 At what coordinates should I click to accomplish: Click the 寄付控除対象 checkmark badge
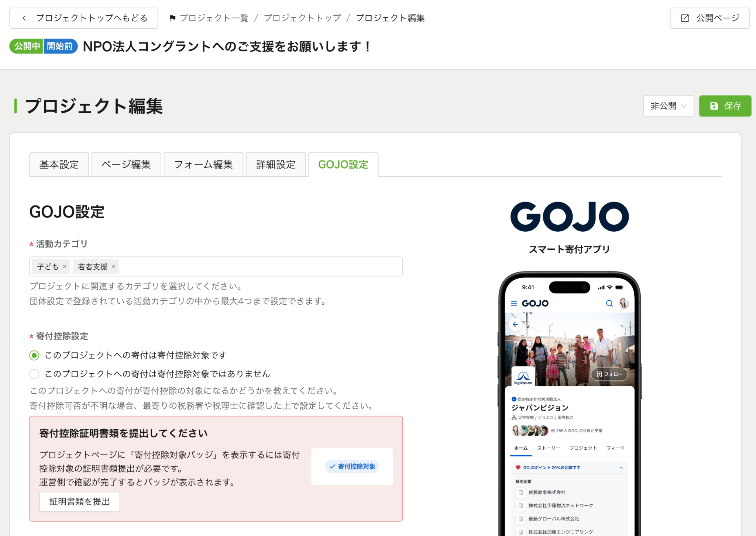[352, 466]
